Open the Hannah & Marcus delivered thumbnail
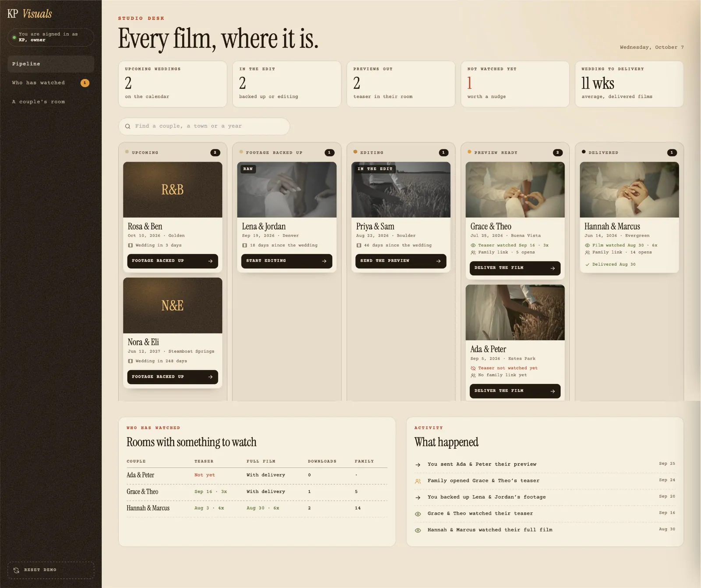 [x=630, y=190]
